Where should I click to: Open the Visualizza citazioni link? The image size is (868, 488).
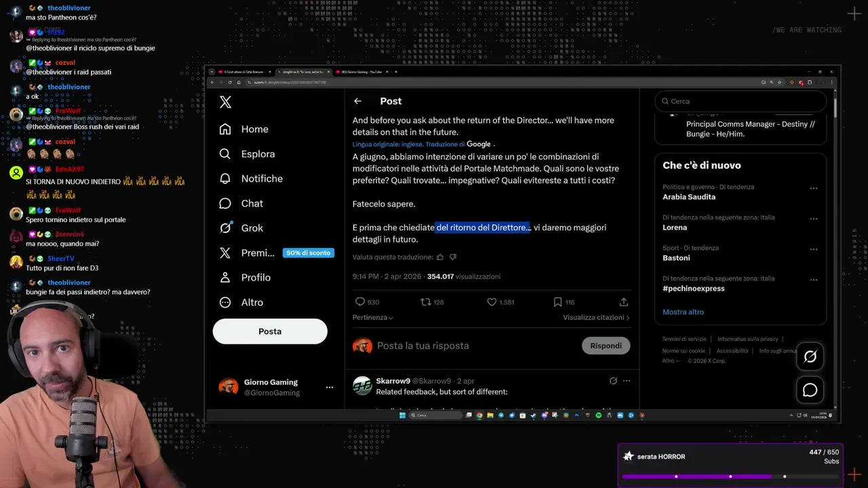[596, 317]
